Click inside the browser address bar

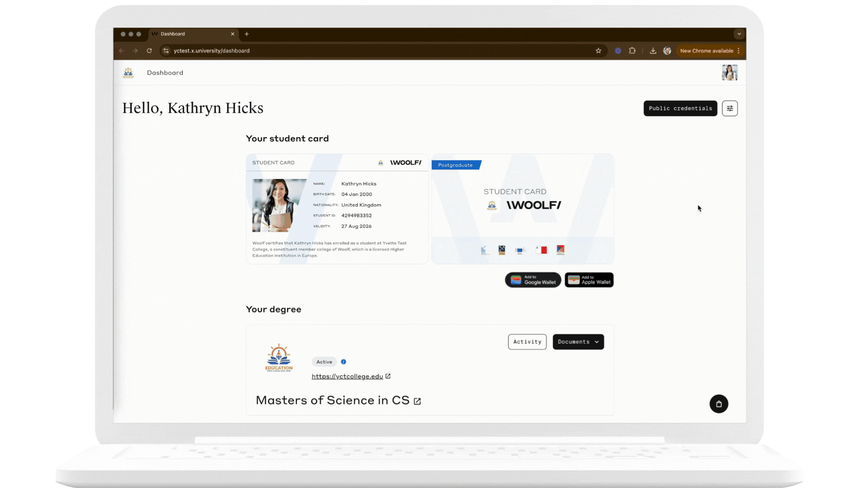tap(271, 51)
